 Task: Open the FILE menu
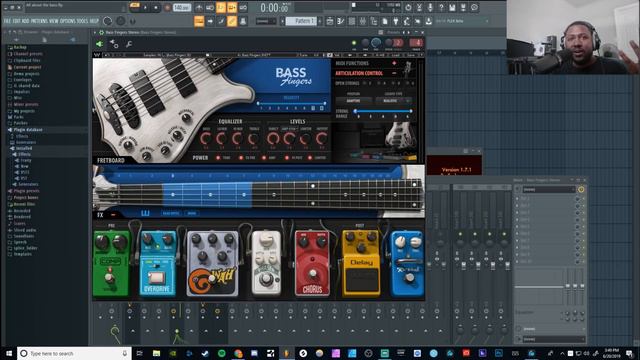pos(7,21)
